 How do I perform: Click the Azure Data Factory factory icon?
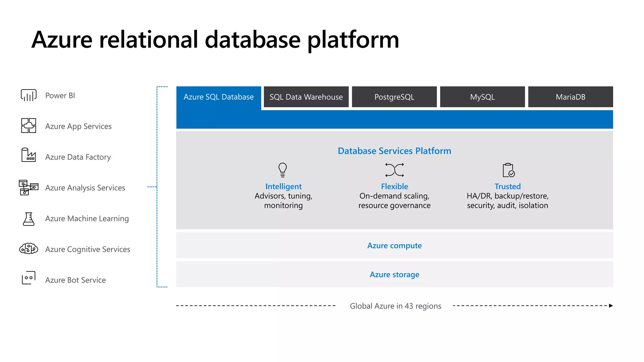(x=29, y=155)
